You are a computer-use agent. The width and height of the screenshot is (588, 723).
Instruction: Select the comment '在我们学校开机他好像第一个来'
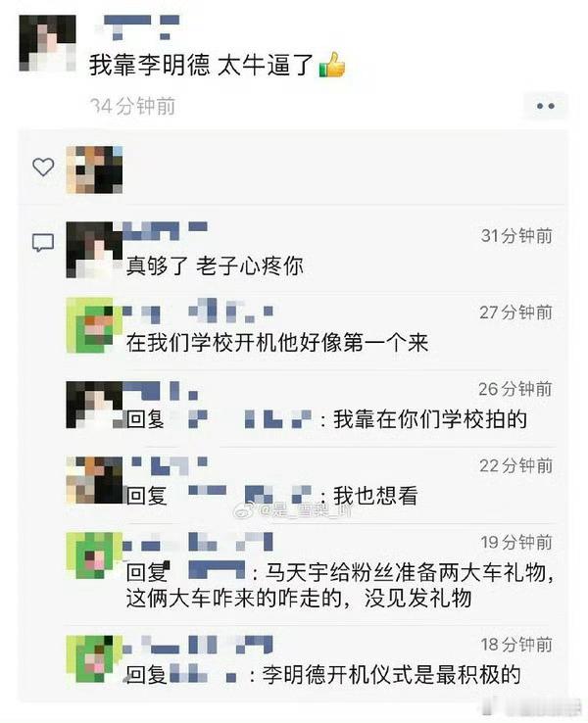click(x=277, y=343)
